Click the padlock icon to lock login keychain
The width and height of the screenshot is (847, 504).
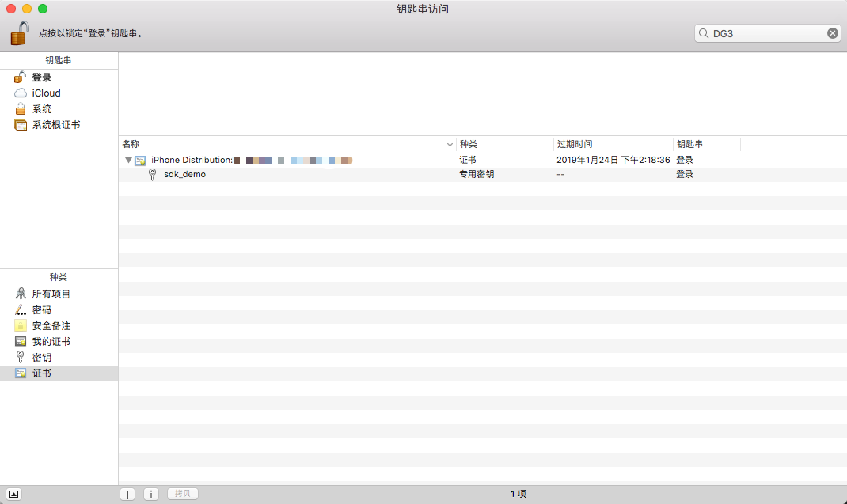coord(20,33)
